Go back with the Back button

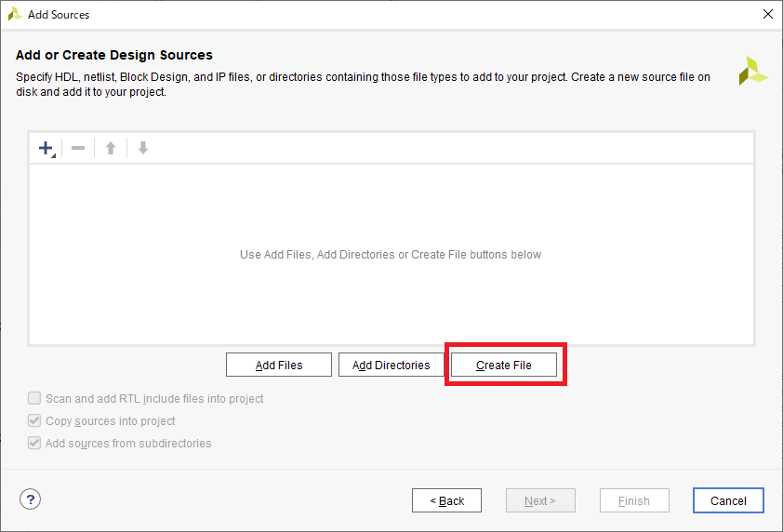(x=446, y=500)
